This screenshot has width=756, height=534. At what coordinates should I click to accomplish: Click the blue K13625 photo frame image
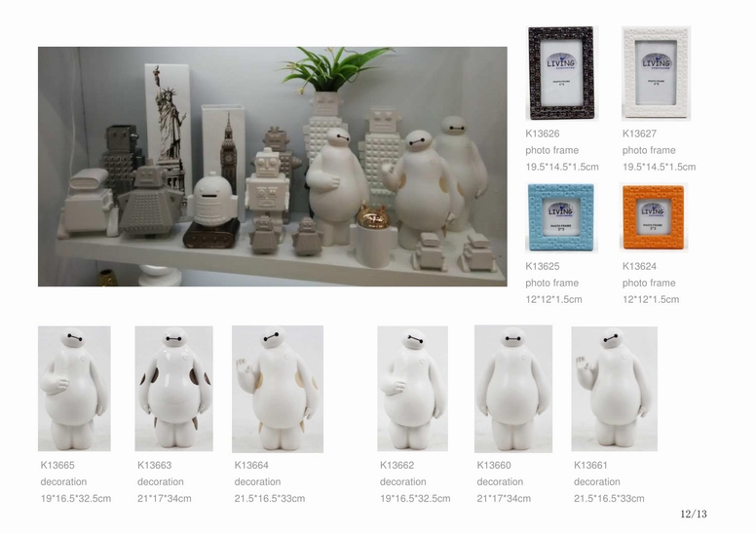tap(561, 218)
